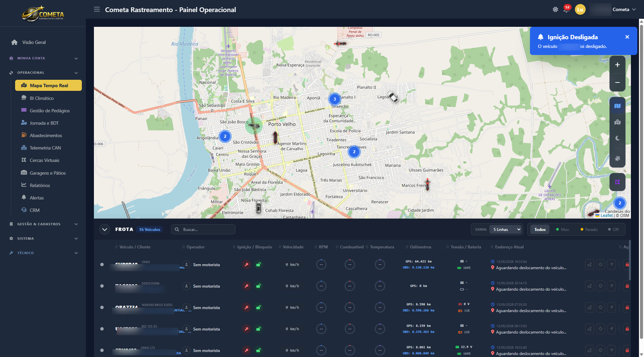Expand the Técnico section
Screen dimensions: 644x357
tap(43, 253)
